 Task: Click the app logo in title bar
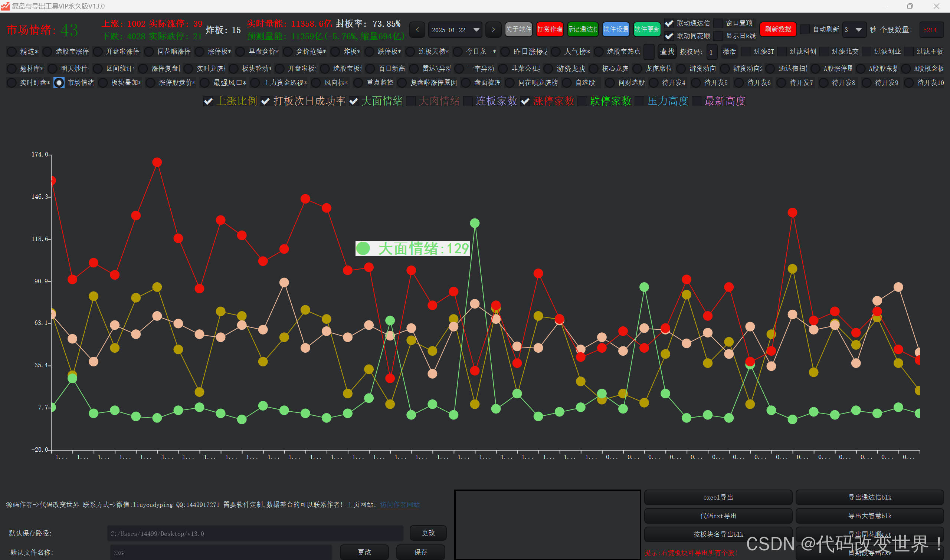point(5,6)
